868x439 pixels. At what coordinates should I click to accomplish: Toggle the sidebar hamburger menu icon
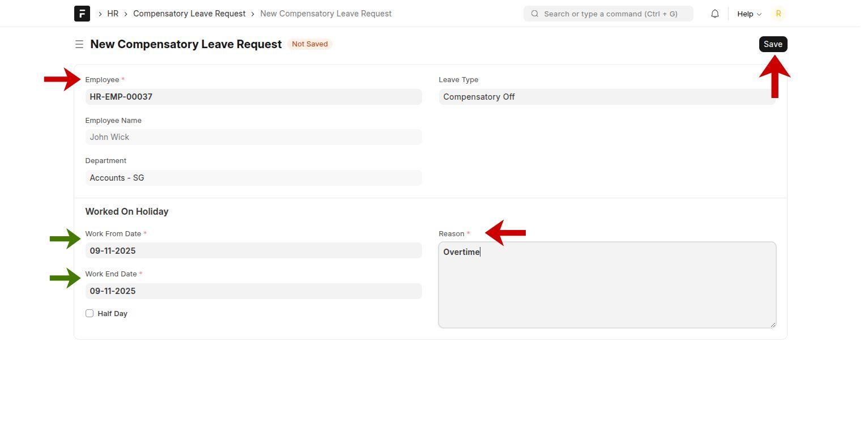pos(79,44)
